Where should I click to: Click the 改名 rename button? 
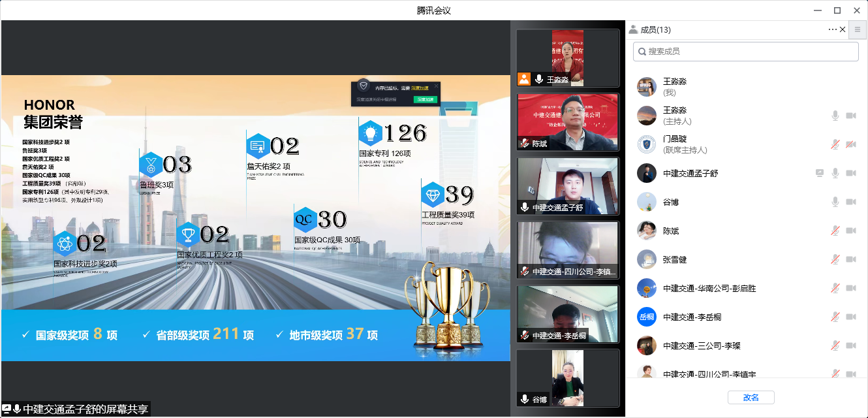coord(751,397)
